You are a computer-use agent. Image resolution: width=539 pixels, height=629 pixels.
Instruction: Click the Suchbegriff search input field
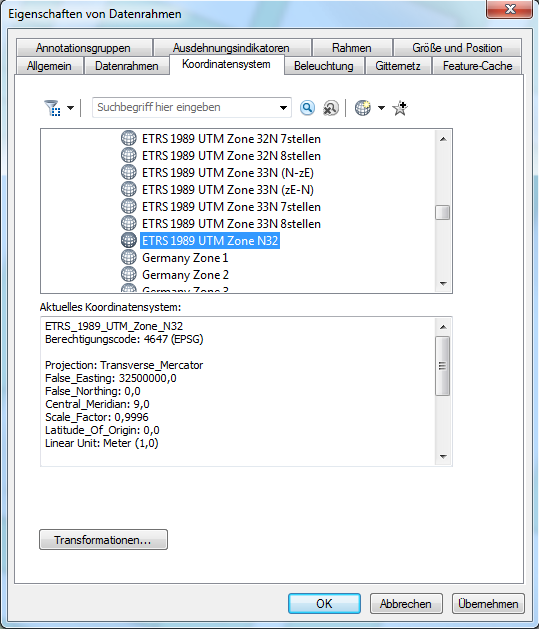click(185, 108)
